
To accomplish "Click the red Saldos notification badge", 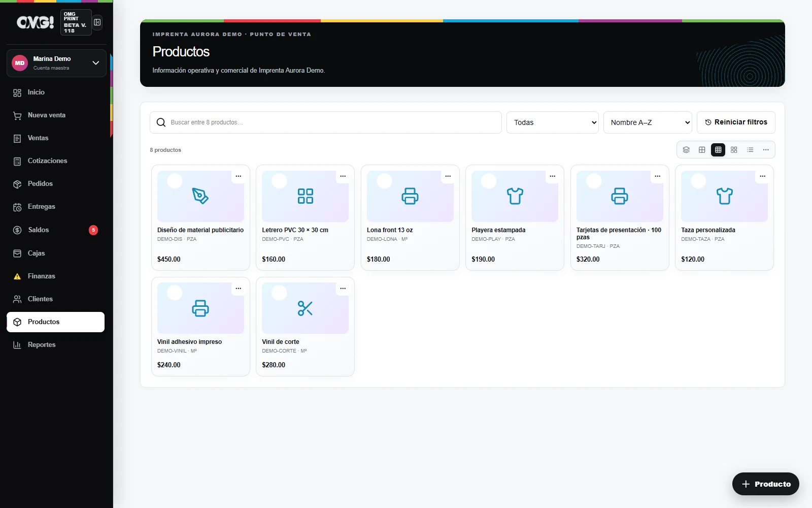I will click(93, 230).
